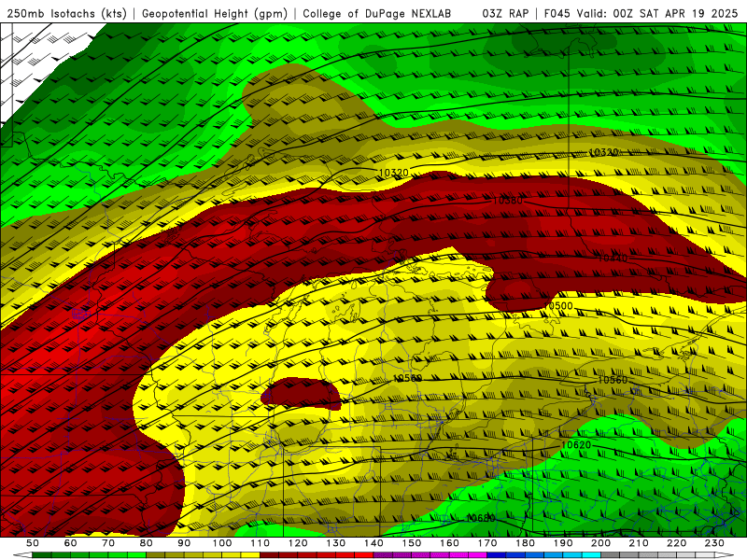Select the magenta swatch just left of 170

click(477, 555)
